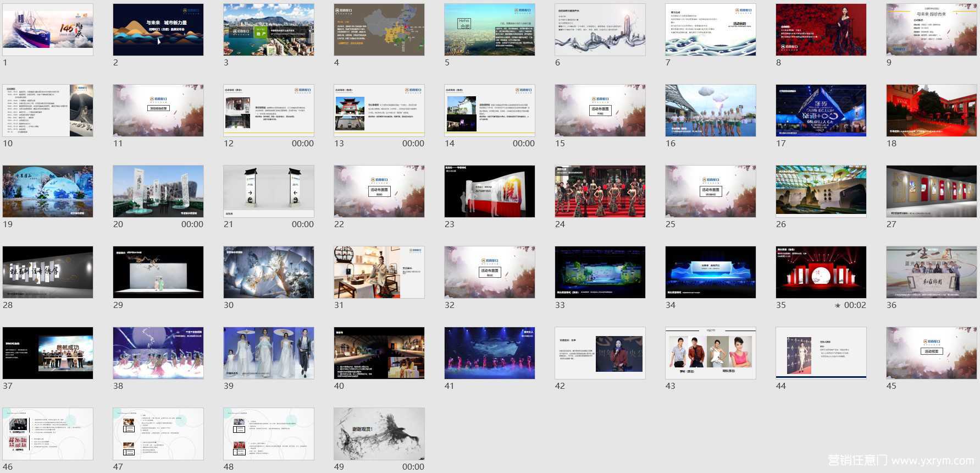Select slide 39 with models holding umbrellas
Screen dimensions: 980x473
tap(269, 353)
